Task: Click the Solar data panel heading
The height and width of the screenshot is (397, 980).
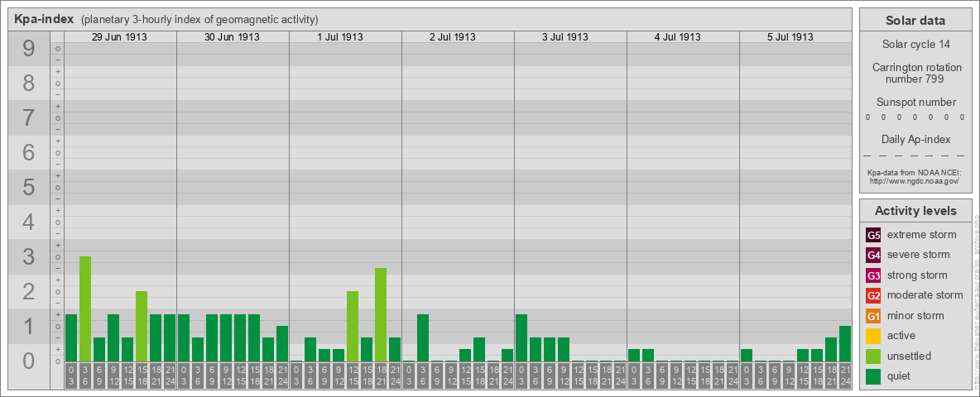Action: [915, 21]
